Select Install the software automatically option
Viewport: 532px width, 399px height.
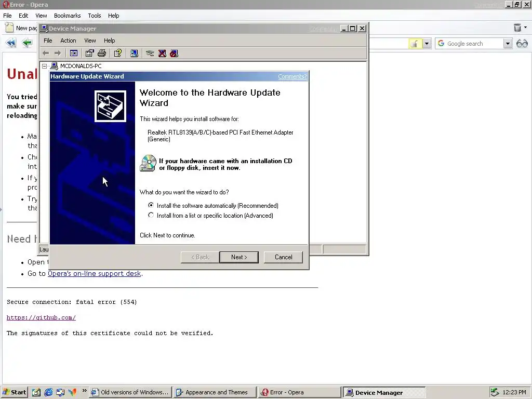(151, 205)
